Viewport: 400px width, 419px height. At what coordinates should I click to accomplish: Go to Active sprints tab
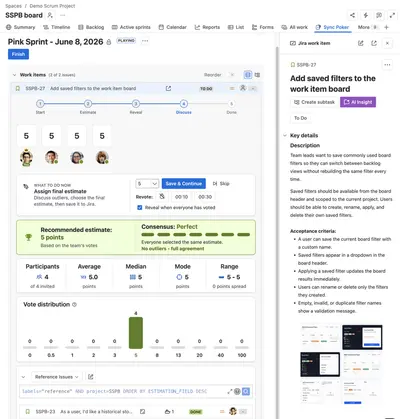coord(131,27)
